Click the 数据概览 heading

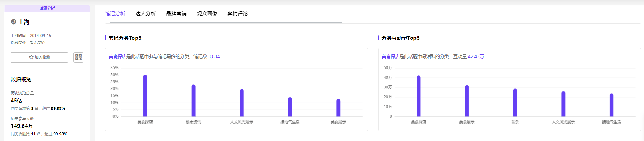pos(21,80)
